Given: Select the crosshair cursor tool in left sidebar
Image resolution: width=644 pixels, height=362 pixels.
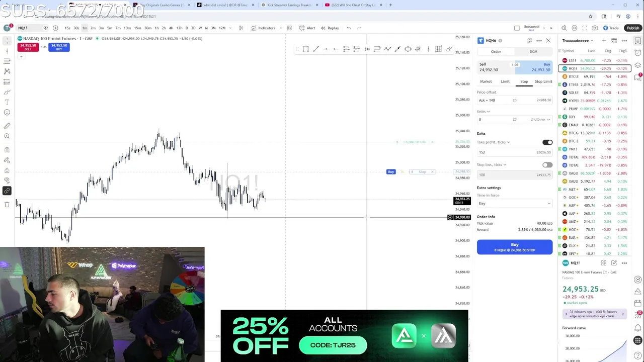Looking at the screenshot, I should [7, 40].
